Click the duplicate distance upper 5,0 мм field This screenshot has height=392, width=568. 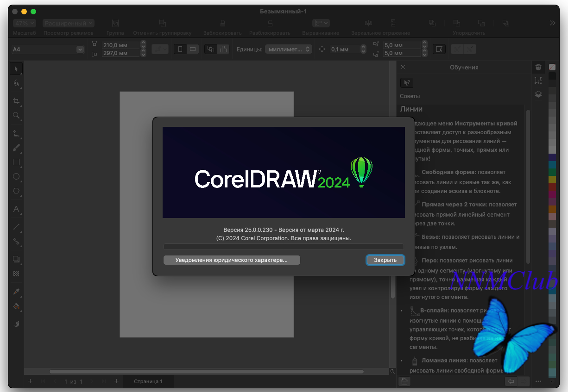click(402, 45)
